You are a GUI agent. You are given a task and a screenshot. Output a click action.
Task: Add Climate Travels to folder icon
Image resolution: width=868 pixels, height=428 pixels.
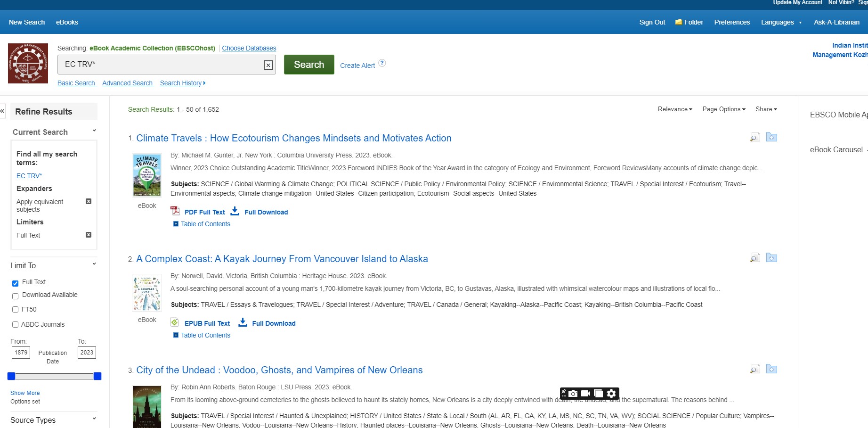tap(771, 137)
